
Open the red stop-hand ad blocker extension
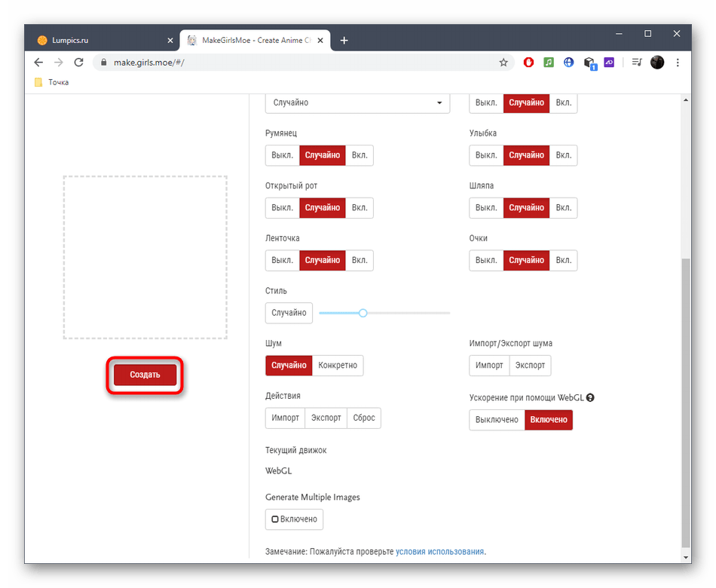coord(528,63)
